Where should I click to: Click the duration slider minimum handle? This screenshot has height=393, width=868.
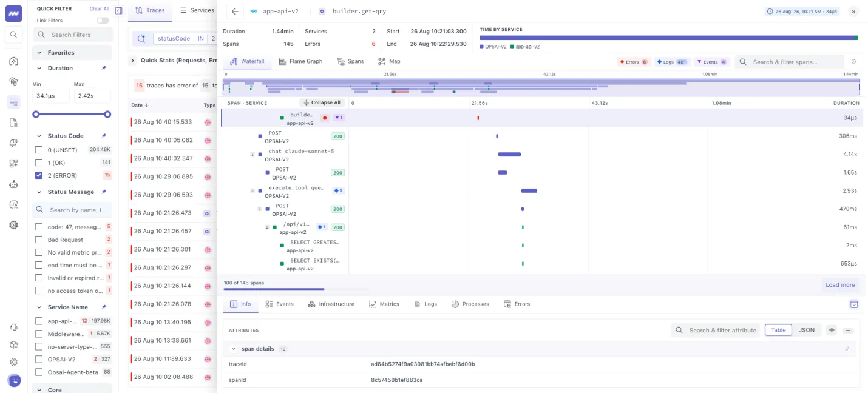click(x=36, y=114)
